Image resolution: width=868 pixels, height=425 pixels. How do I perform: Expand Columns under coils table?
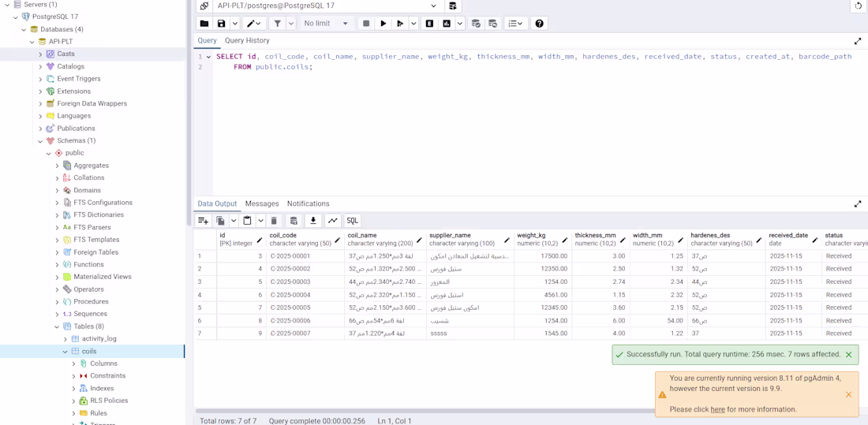coord(73,363)
